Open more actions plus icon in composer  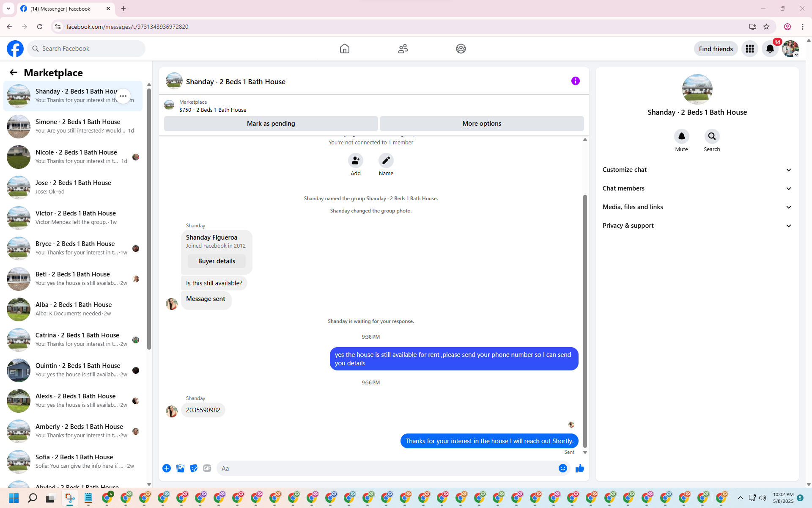pyautogui.click(x=167, y=468)
